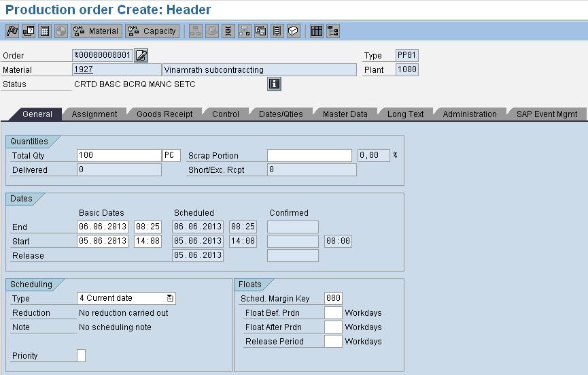The width and height of the screenshot is (588, 375).
Task: Click the 3D box icon in toolbar
Action: coord(293,31)
